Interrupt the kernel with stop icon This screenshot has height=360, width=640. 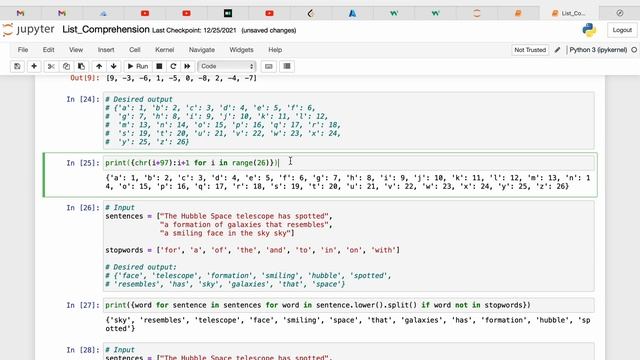tap(159, 66)
